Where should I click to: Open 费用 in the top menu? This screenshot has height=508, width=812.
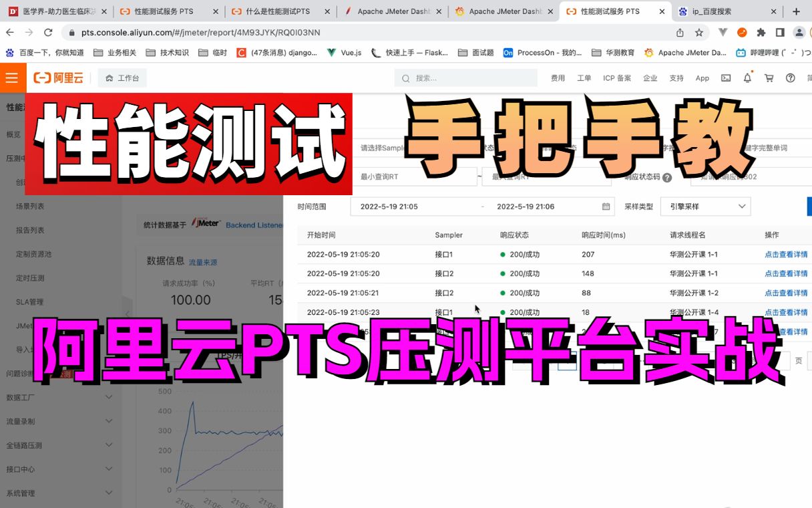tap(558, 78)
